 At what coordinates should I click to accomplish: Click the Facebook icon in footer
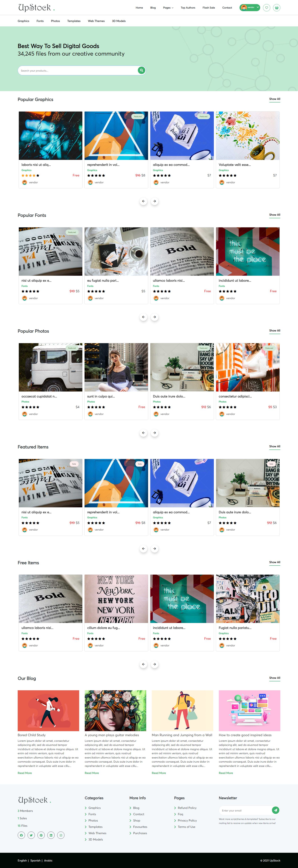[x=21, y=835]
